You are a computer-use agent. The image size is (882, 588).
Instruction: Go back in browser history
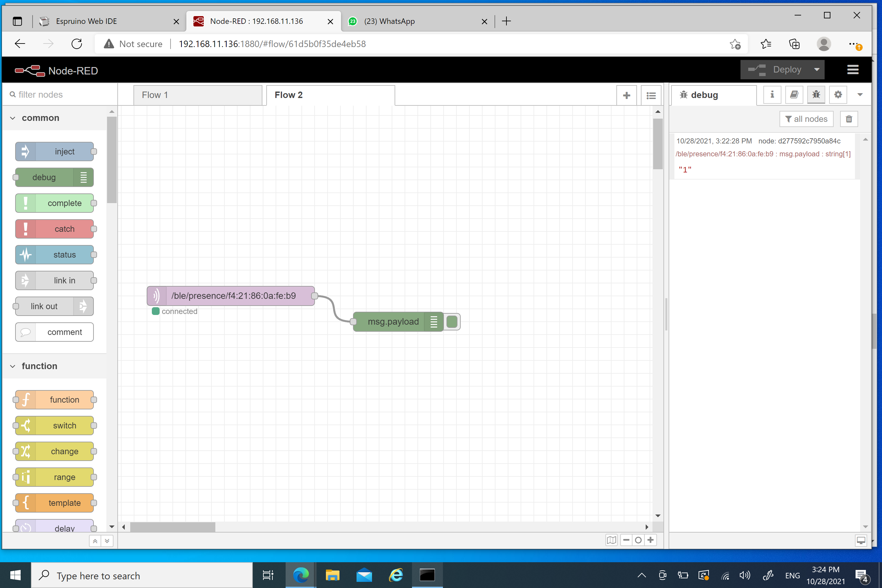click(x=19, y=44)
